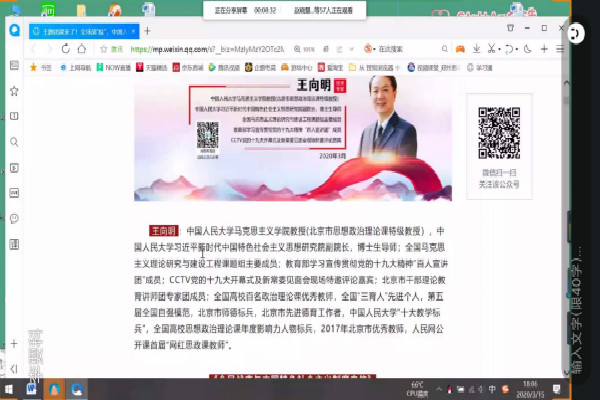Click the plus icon in browser toolbar
Viewport: 600px width, 400px height.
coord(544,49)
